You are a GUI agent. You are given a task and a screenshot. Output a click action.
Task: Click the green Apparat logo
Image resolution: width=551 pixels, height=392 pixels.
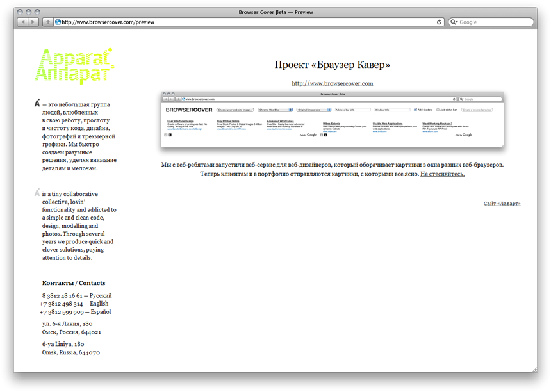(74, 66)
